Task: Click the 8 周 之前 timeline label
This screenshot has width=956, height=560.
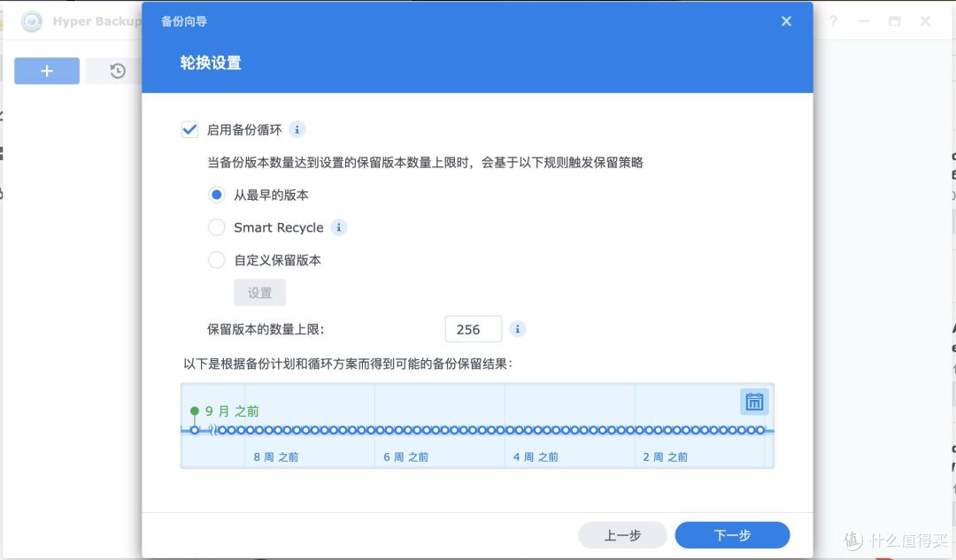Action: (275, 457)
